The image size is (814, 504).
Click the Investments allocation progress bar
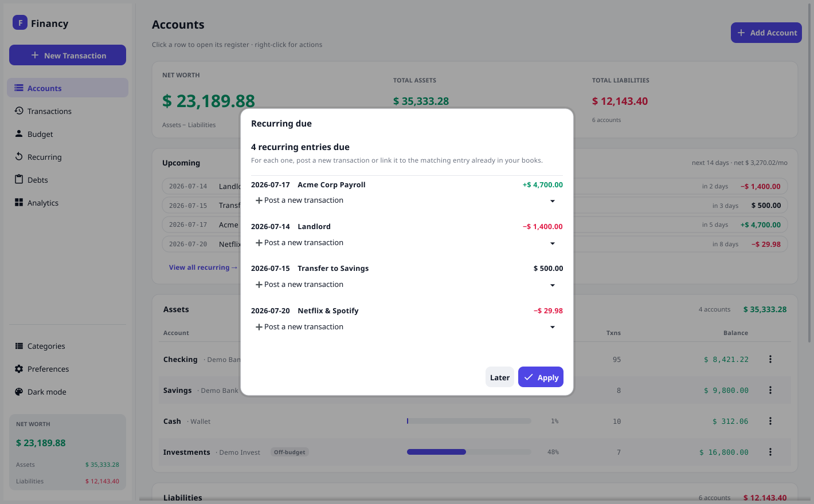coord(469,452)
